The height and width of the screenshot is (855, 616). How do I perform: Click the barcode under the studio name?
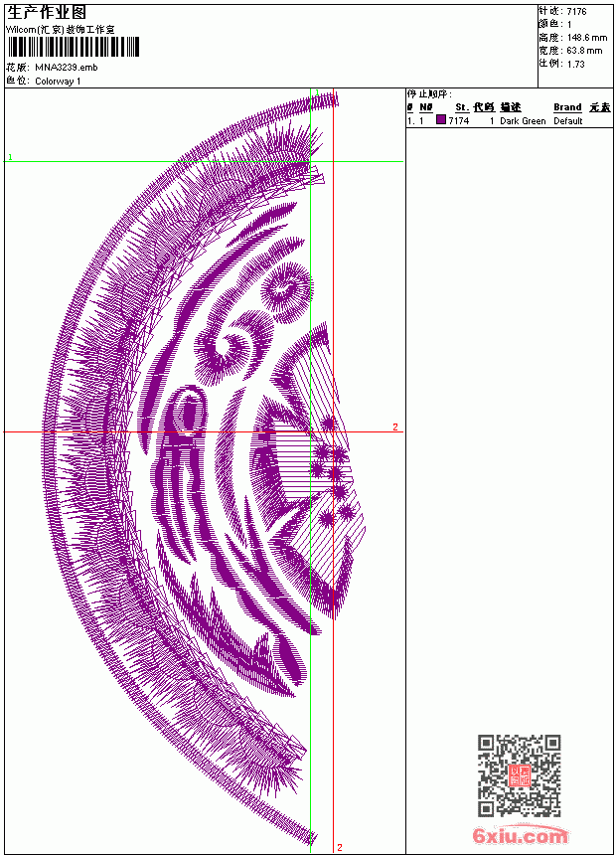click(x=74, y=47)
